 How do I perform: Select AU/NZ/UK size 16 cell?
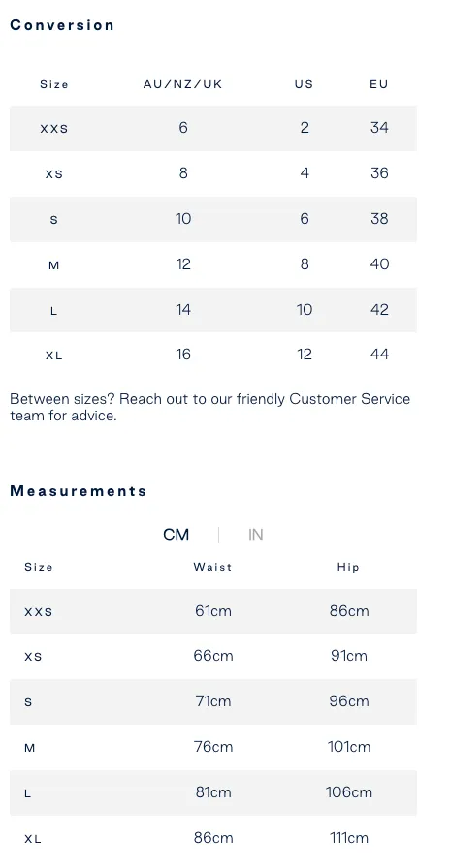pyautogui.click(x=183, y=355)
